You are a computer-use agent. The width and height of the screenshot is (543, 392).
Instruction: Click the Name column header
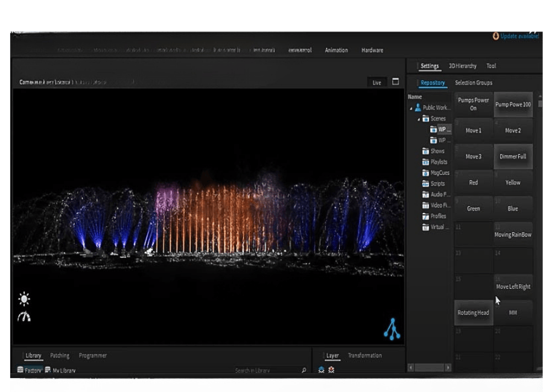(415, 97)
